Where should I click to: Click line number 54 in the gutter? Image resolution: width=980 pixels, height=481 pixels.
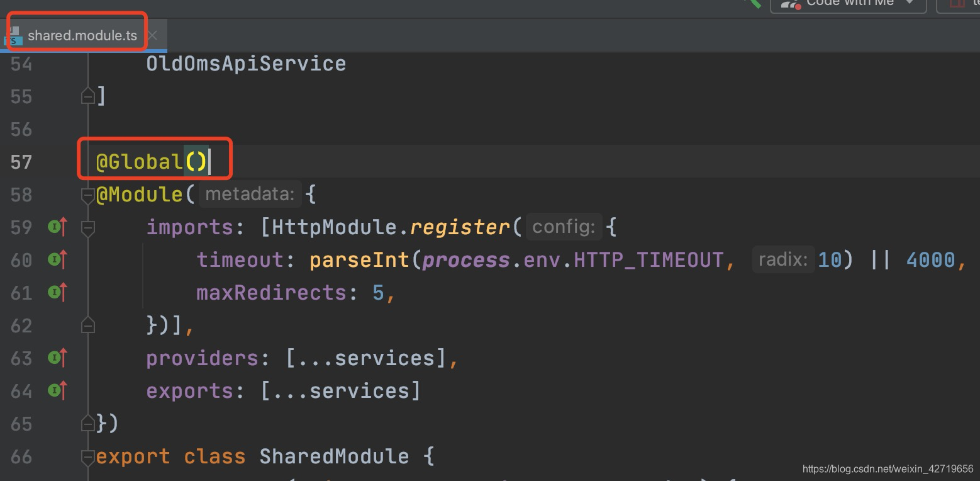21,64
